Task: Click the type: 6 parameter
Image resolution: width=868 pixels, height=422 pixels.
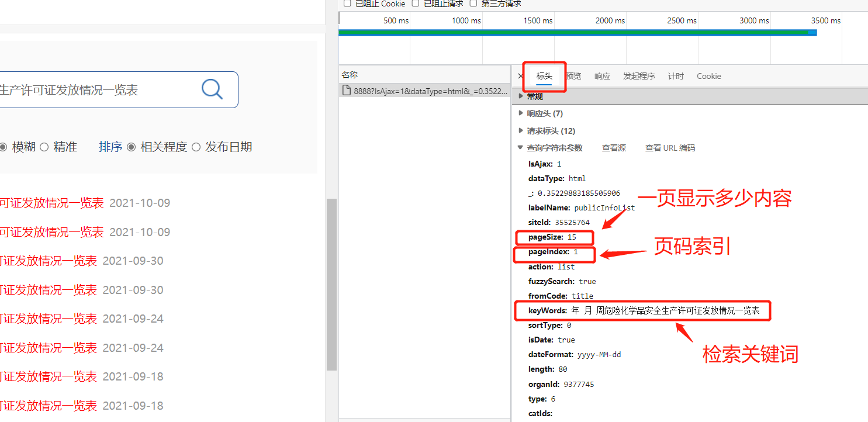Action: [x=542, y=399]
